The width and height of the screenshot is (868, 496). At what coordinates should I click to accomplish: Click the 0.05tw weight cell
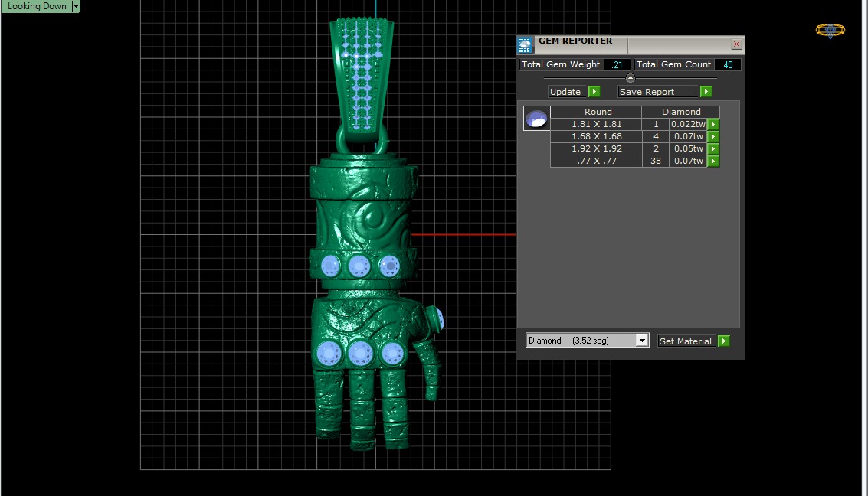pos(688,148)
